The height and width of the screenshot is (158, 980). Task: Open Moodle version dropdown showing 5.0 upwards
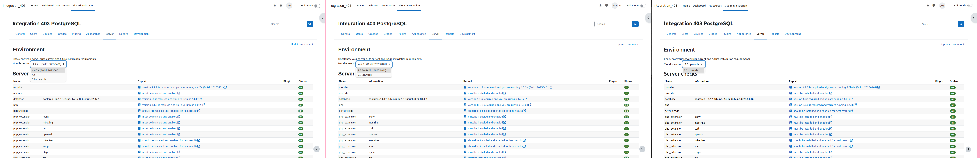click(694, 64)
